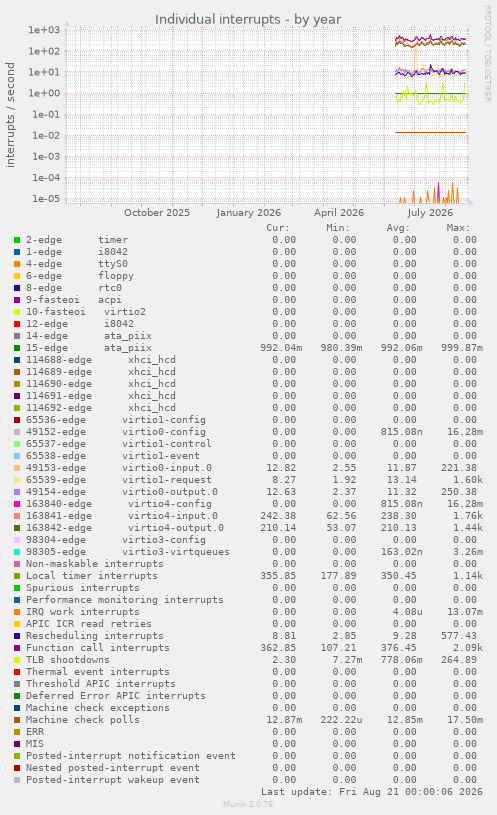This screenshot has height=815, width=497.
Task: Click the October 2025 x-axis label
Action: [157, 213]
